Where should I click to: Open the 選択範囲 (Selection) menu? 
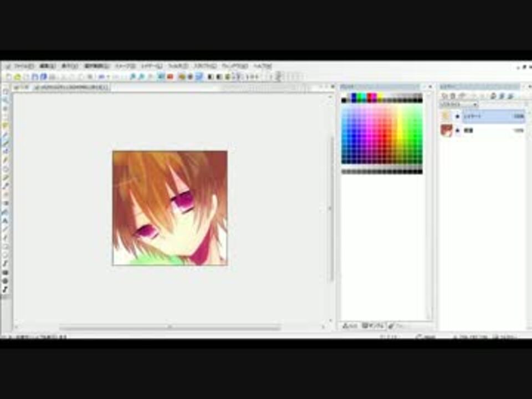point(96,66)
